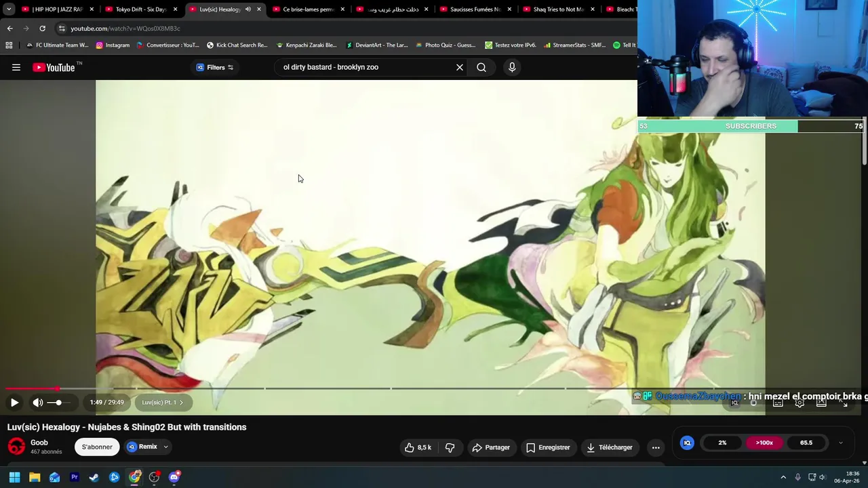Run search with the magnifier button
The width and height of the screenshot is (868, 488).
point(481,67)
